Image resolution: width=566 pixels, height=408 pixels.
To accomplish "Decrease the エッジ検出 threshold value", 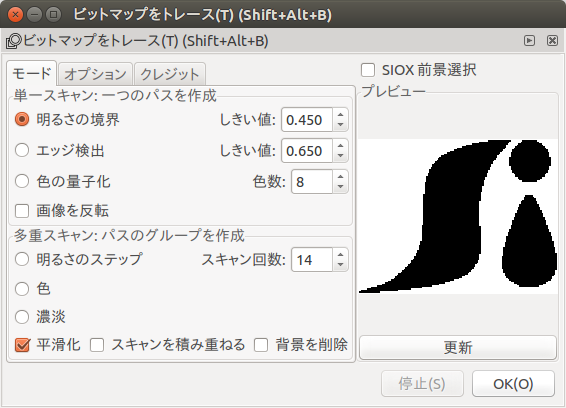I will pos(340,156).
